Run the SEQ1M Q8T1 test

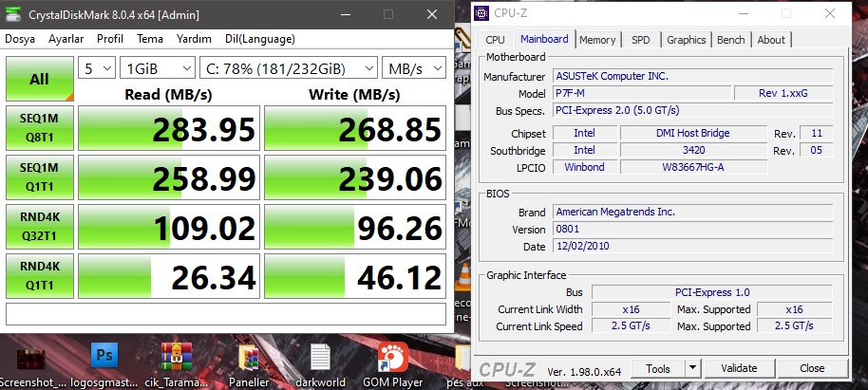coord(39,128)
